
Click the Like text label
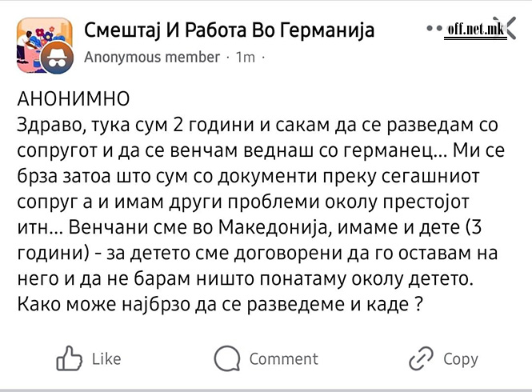click(x=106, y=359)
